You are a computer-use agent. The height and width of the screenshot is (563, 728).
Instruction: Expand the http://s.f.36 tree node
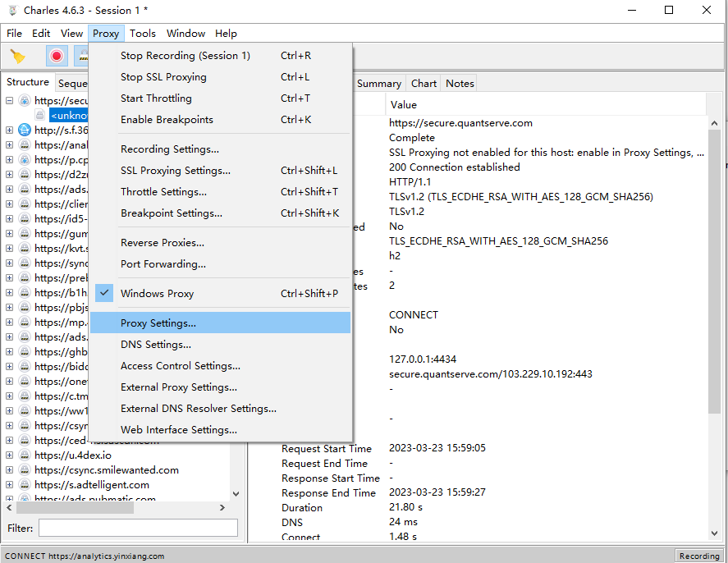9,130
